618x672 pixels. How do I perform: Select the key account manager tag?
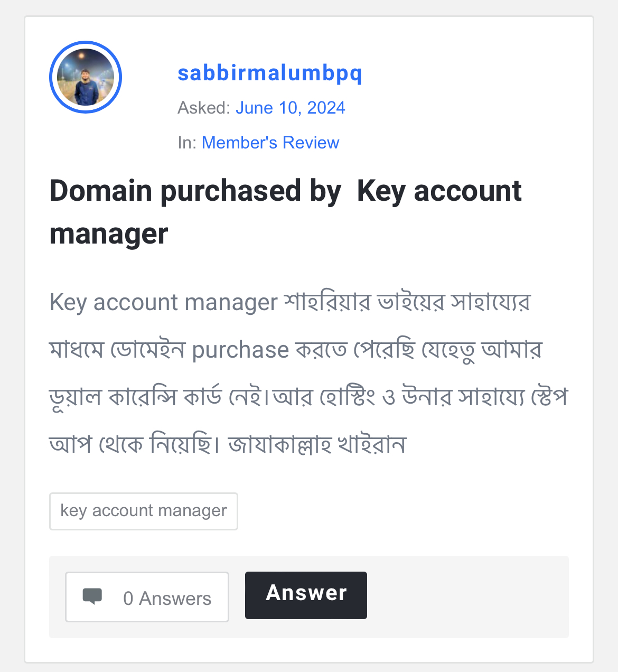144,511
